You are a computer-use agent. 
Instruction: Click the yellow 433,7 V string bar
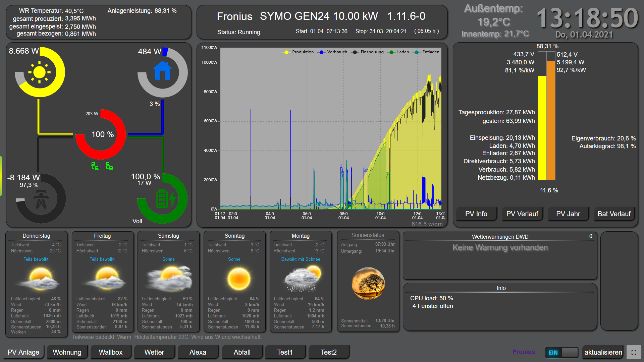click(x=542, y=128)
